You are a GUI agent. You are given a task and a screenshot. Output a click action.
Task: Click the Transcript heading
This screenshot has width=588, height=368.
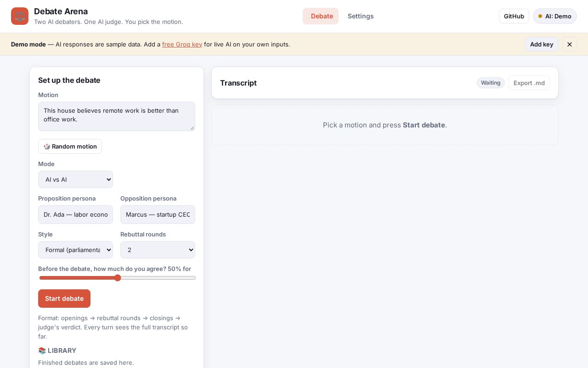click(238, 83)
